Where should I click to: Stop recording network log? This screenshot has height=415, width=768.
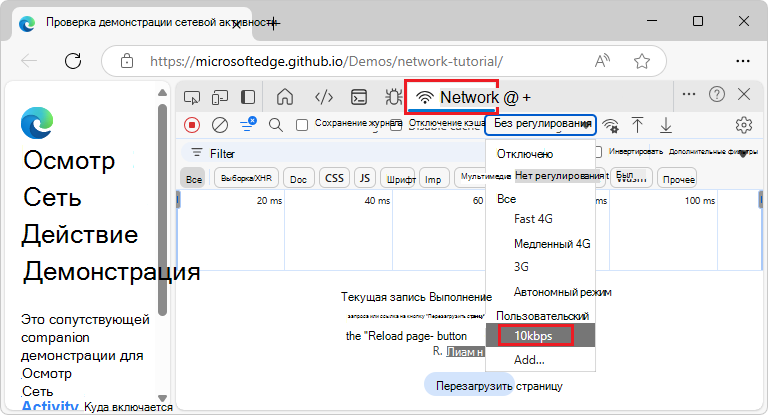[192, 125]
